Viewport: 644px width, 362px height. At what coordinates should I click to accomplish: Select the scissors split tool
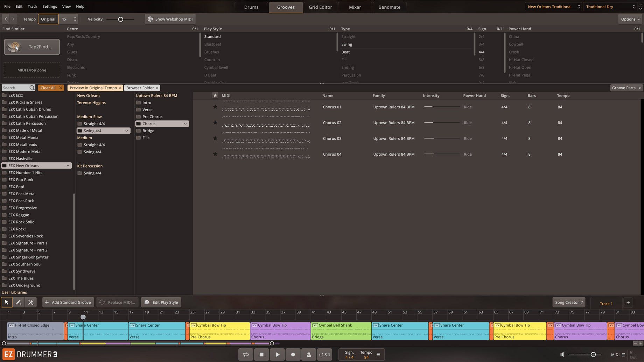point(31,302)
